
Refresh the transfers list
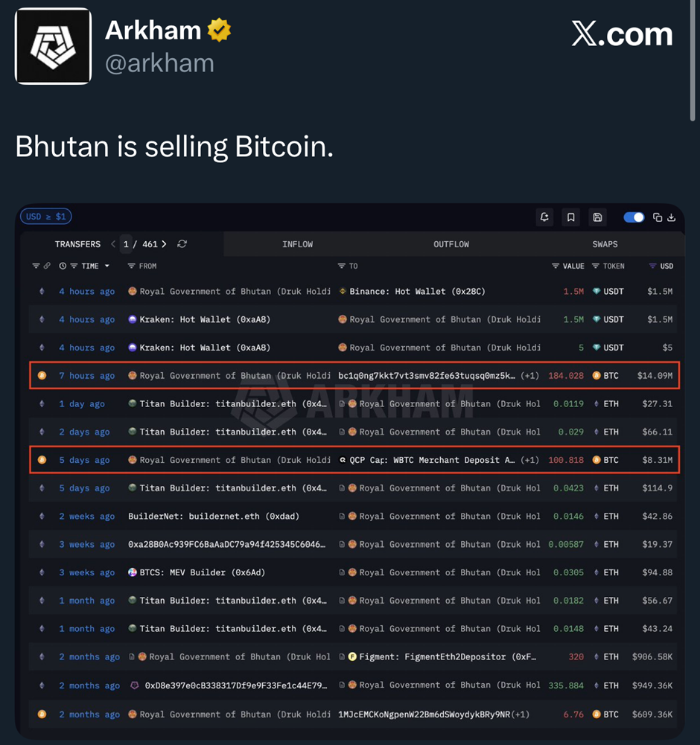click(182, 244)
